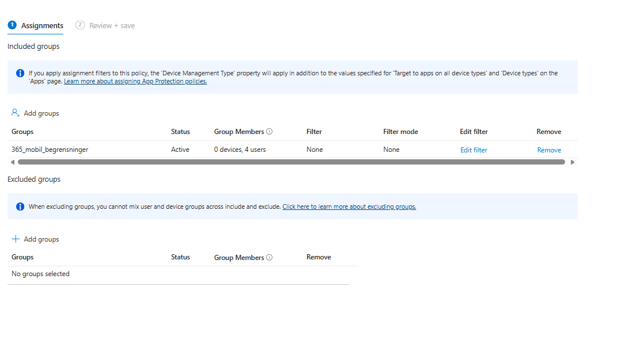Click Edit filter link for 365_mobil_begrensninger
Viewport: 644px width, 348px height.
click(473, 150)
